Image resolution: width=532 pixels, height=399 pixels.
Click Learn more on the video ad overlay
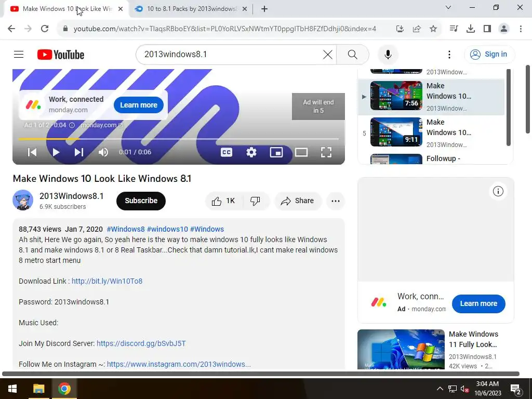pyautogui.click(x=138, y=105)
